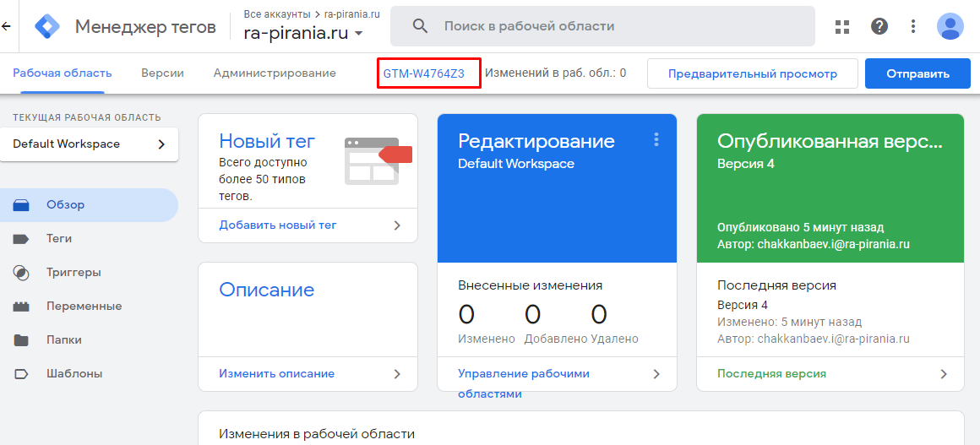Click the user account avatar
The width and height of the screenshot is (980, 445).
coord(950,26)
